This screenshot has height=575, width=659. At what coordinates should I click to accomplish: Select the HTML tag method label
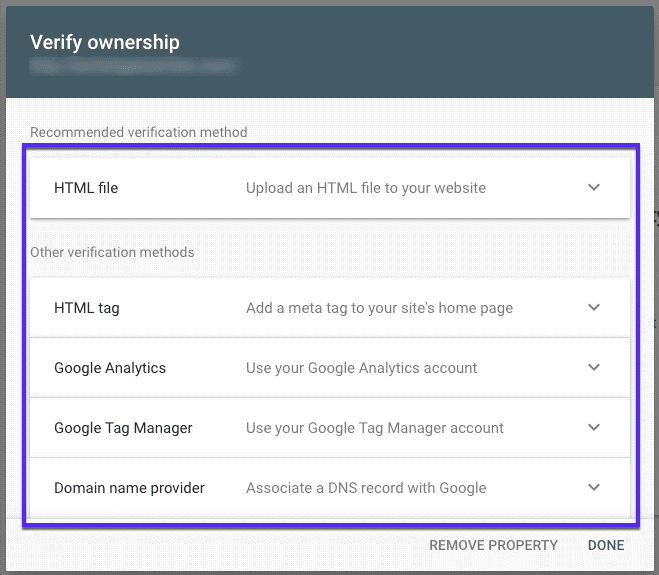click(x=87, y=308)
